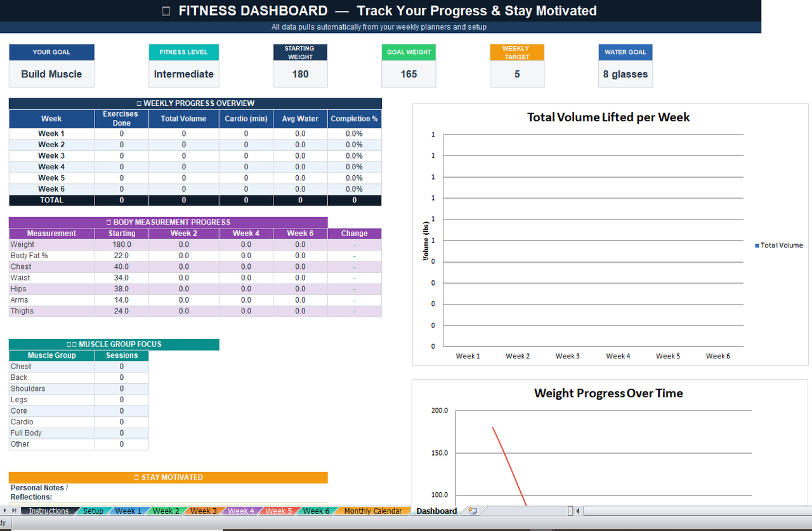The height and width of the screenshot is (531, 812).
Task: Open the Week 2 sheet tab
Action: [166, 511]
